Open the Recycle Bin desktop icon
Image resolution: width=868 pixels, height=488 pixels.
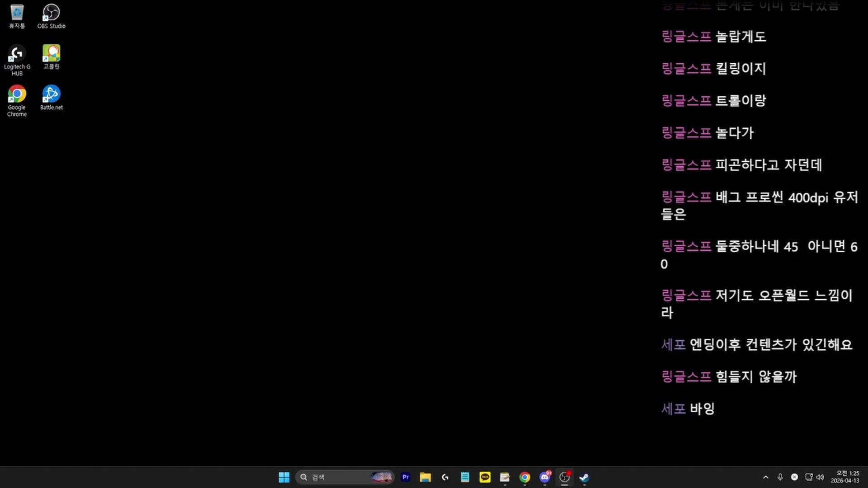tap(17, 16)
